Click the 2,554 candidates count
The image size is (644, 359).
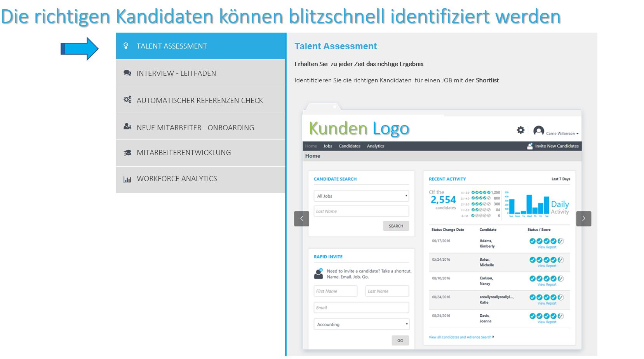point(443,200)
